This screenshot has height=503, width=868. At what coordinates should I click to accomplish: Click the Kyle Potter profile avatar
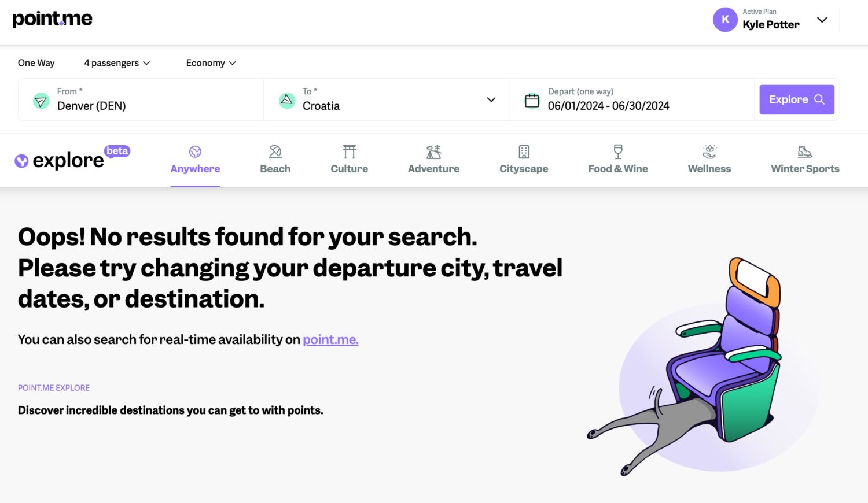[x=724, y=20]
